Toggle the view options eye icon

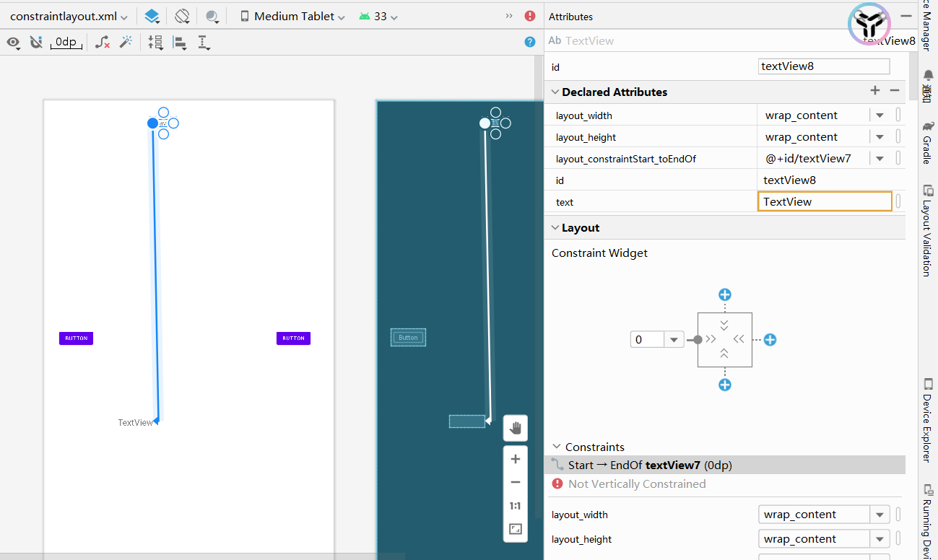[x=13, y=43]
